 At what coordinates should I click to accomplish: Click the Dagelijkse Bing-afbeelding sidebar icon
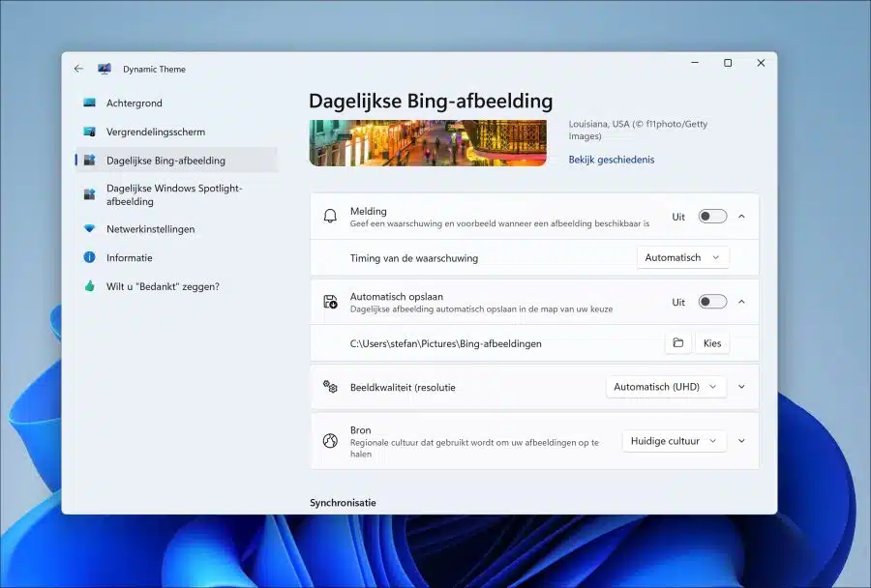click(x=89, y=161)
